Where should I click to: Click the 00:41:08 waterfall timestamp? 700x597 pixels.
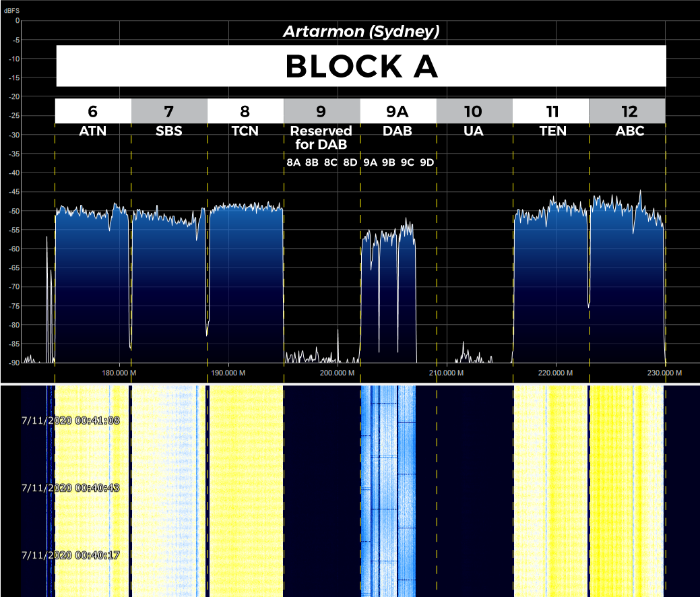click(71, 420)
